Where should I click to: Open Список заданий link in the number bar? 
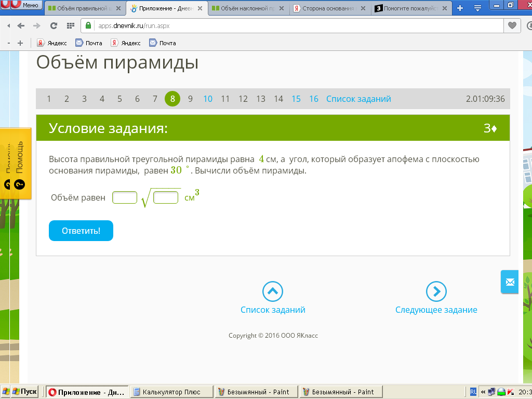[x=358, y=99]
